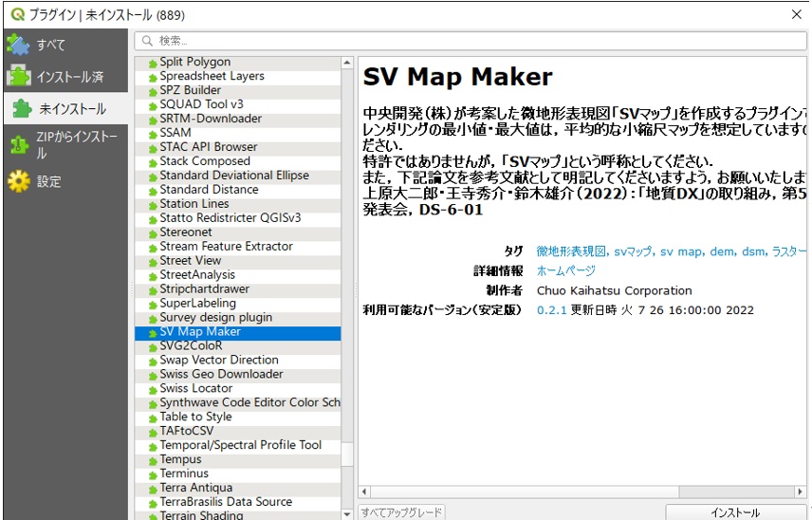
Task: Select Synthwave Code Editor Color Scheme plugin
Action: tap(238, 402)
